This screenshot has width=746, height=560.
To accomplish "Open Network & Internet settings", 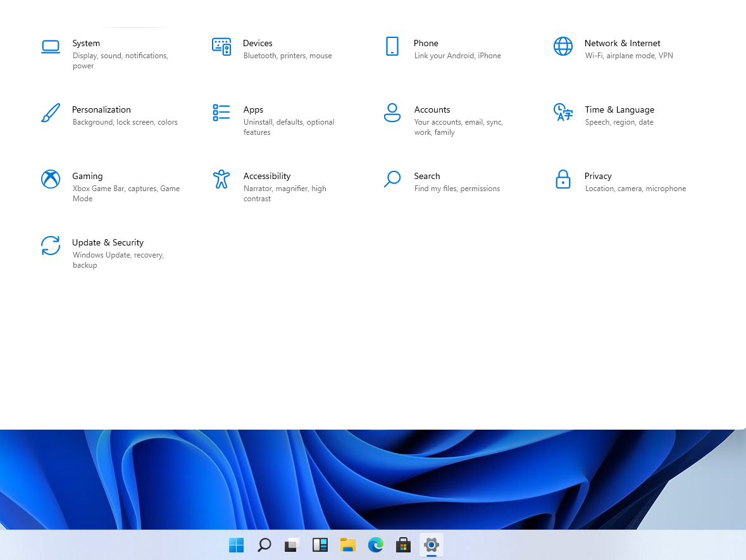I will click(622, 43).
